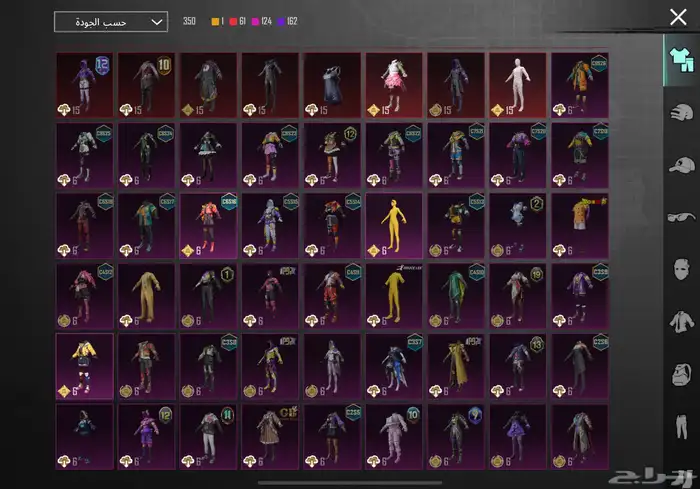Close the inventory with the X icon

tap(678, 16)
